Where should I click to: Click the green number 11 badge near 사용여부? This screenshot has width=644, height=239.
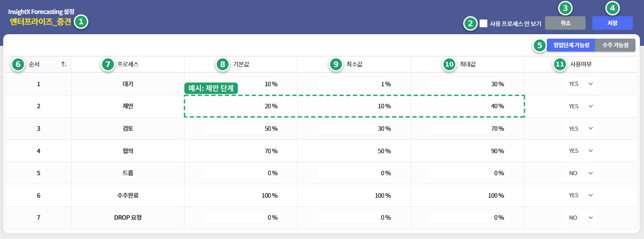559,65
